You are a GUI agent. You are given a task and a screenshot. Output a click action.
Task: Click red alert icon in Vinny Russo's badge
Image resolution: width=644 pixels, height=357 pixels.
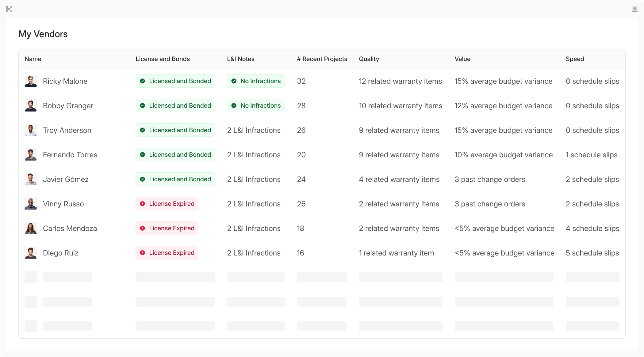(x=142, y=204)
